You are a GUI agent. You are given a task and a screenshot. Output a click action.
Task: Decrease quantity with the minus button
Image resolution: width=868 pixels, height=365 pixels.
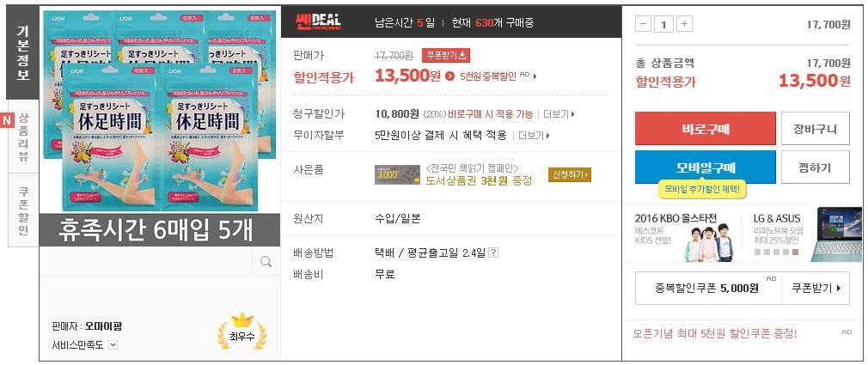[643, 24]
